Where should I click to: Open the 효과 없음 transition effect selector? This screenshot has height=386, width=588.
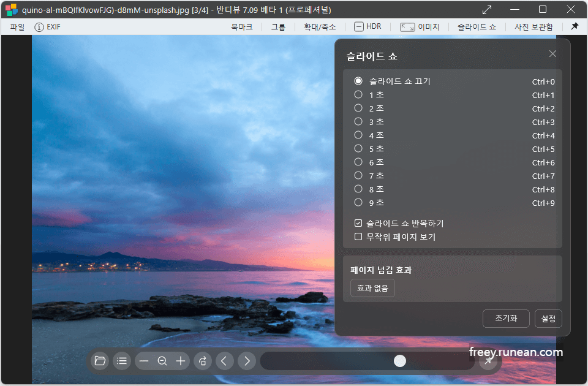click(x=372, y=287)
